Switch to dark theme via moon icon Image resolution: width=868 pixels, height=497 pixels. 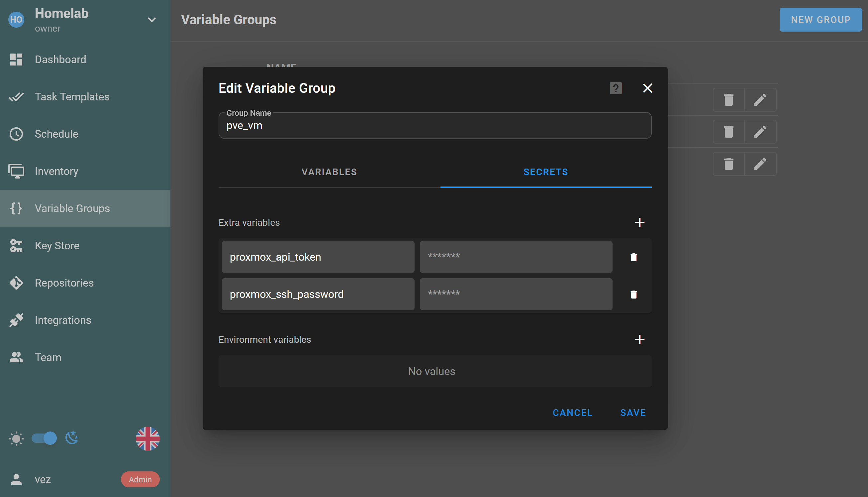72,438
